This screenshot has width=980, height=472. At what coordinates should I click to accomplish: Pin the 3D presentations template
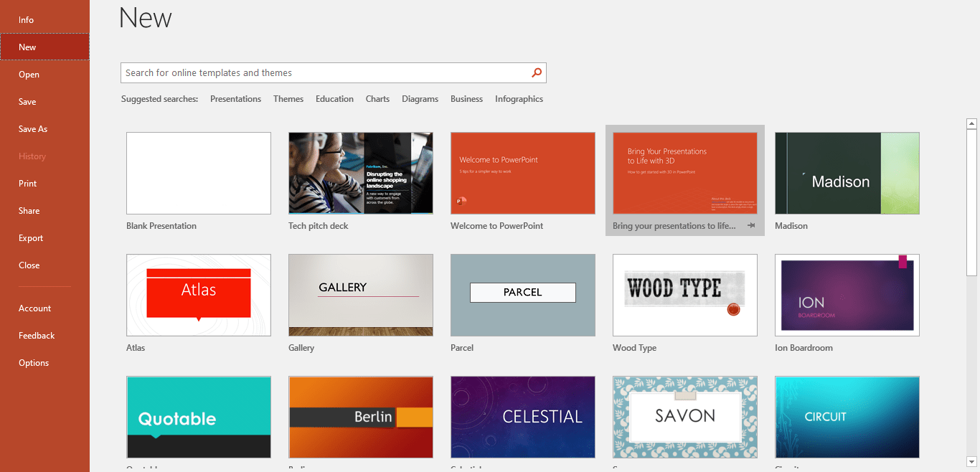click(x=751, y=226)
